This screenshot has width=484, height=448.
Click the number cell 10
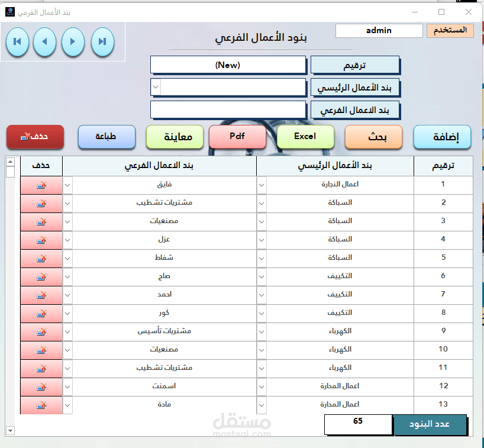[x=443, y=350]
